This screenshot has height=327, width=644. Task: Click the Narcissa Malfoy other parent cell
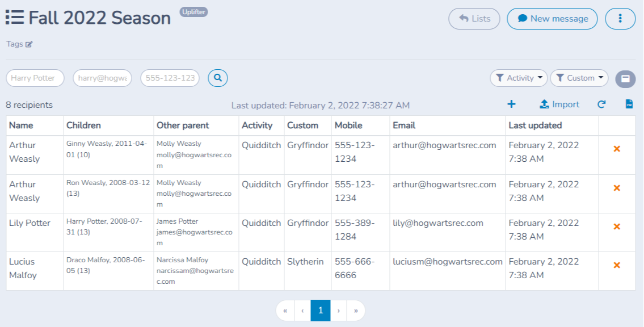click(195, 271)
